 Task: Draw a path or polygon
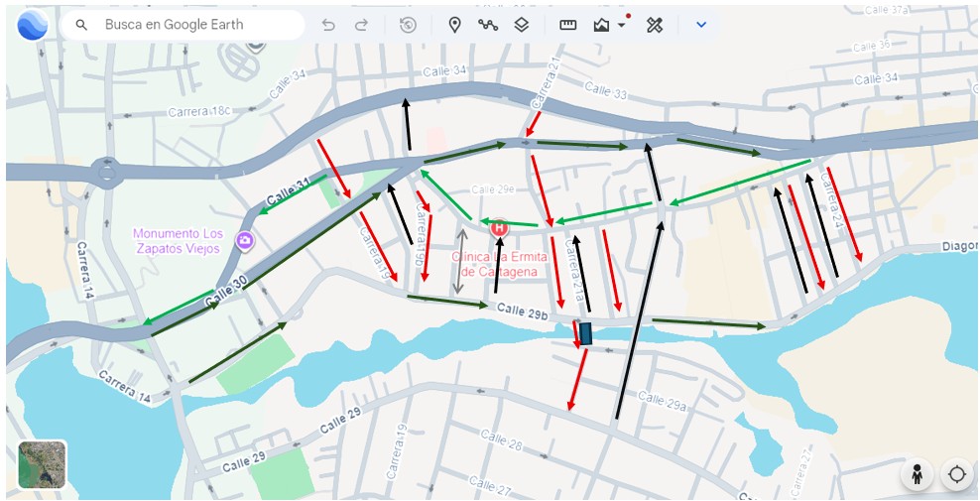coord(488,25)
